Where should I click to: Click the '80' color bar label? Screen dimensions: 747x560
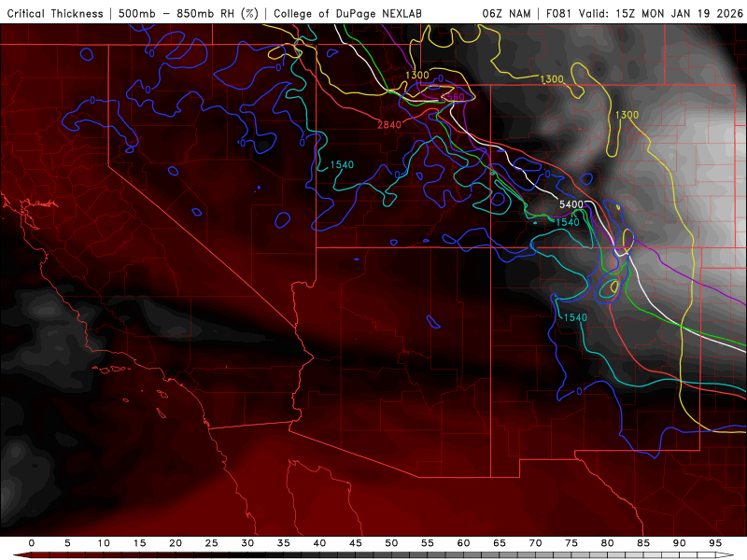(x=608, y=543)
